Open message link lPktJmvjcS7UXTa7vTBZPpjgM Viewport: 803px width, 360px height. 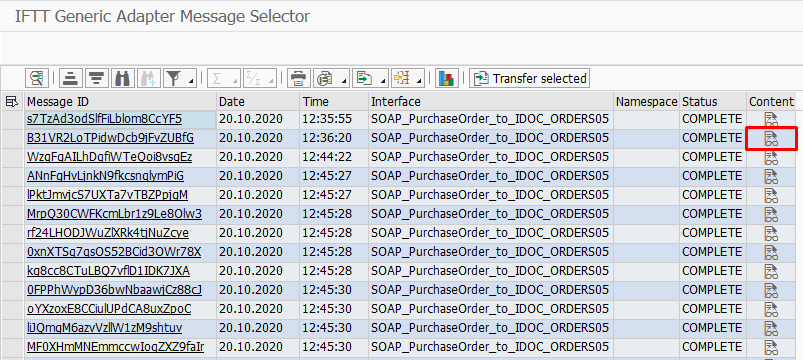point(108,195)
